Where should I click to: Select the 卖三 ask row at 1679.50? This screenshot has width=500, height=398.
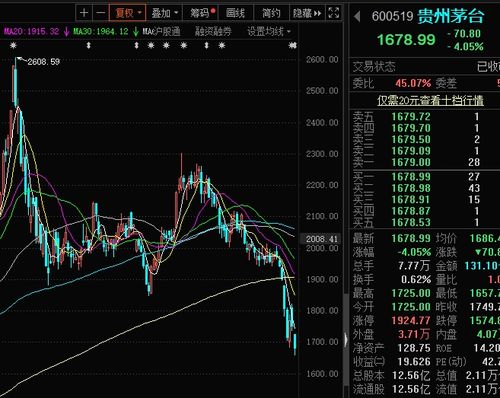click(424, 139)
